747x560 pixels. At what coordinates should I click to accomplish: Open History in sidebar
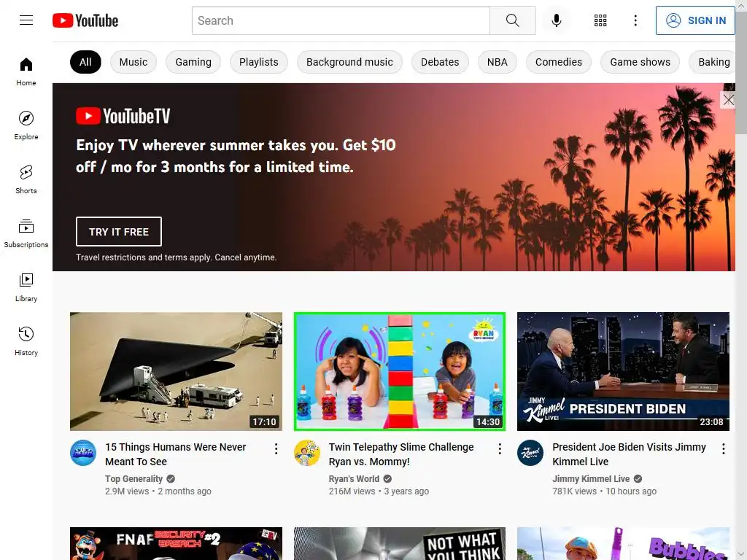(x=26, y=341)
